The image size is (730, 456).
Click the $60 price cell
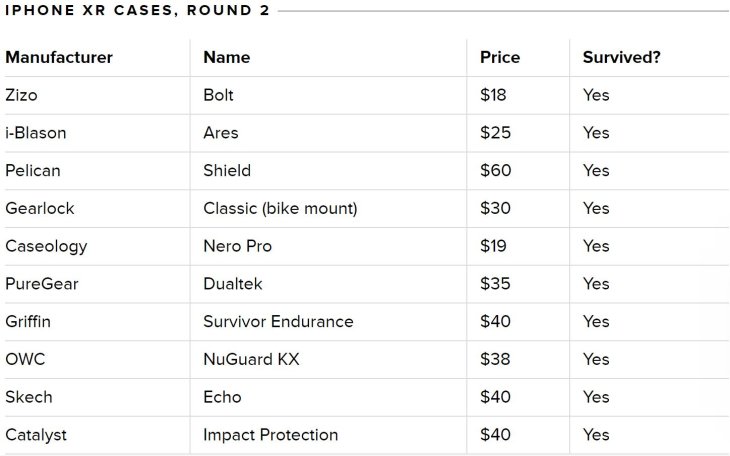495,171
